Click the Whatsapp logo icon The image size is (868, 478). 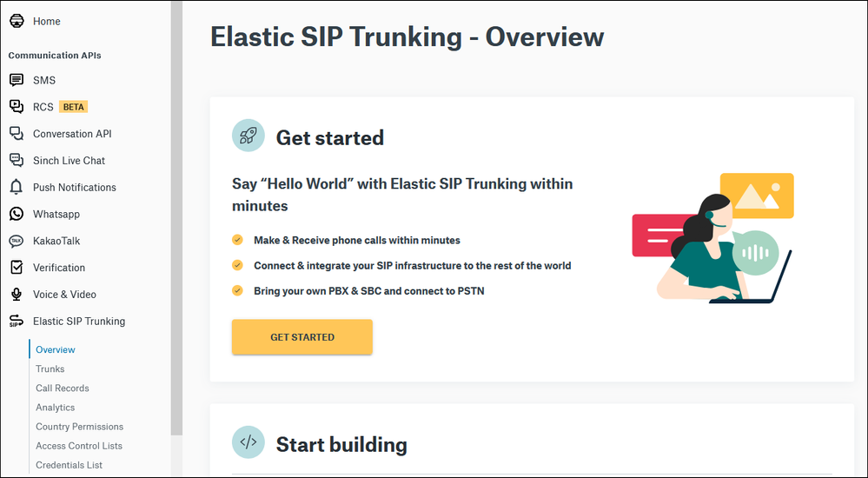click(x=17, y=214)
